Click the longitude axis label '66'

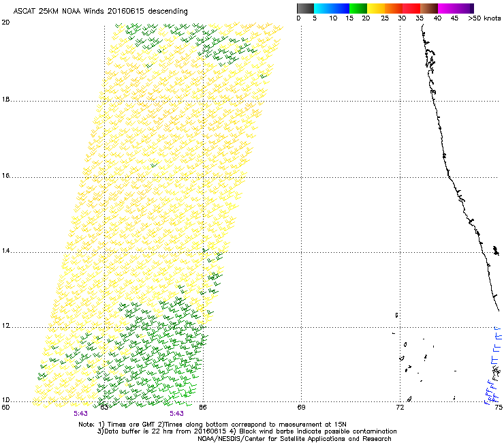[x=203, y=408]
